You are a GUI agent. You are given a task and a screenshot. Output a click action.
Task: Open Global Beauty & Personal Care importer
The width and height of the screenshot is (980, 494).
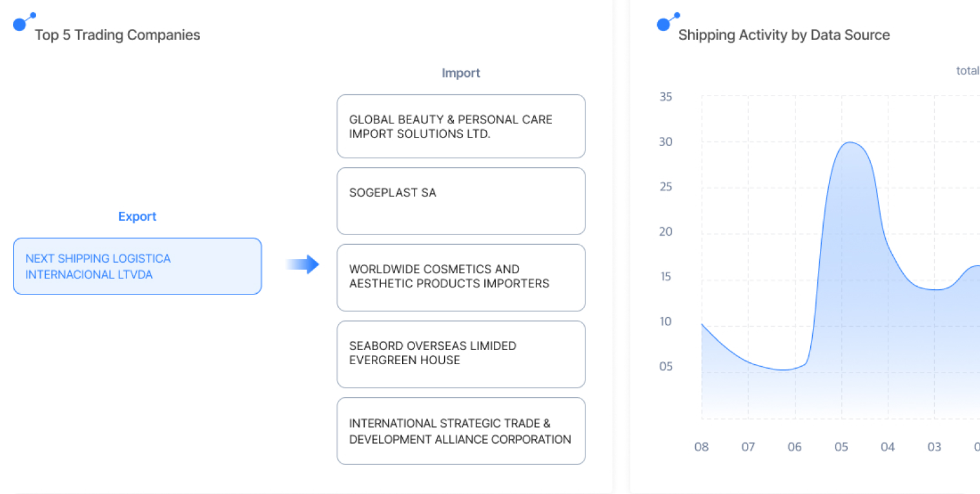tap(460, 127)
